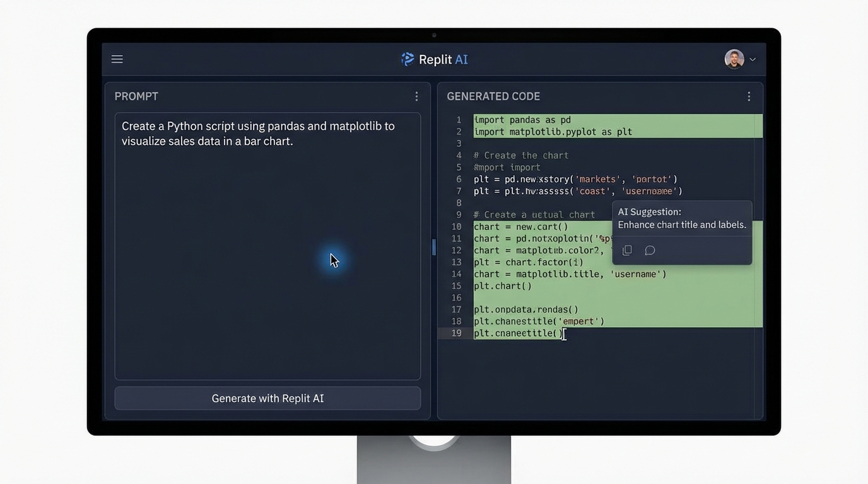
Task: Open comment on the AI Suggestion
Action: coord(650,250)
